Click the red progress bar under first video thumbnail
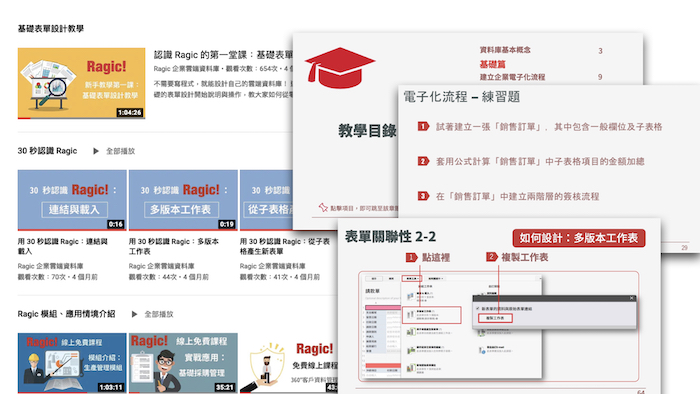This screenshot has width=700, height=394. (x=24, y=118)
